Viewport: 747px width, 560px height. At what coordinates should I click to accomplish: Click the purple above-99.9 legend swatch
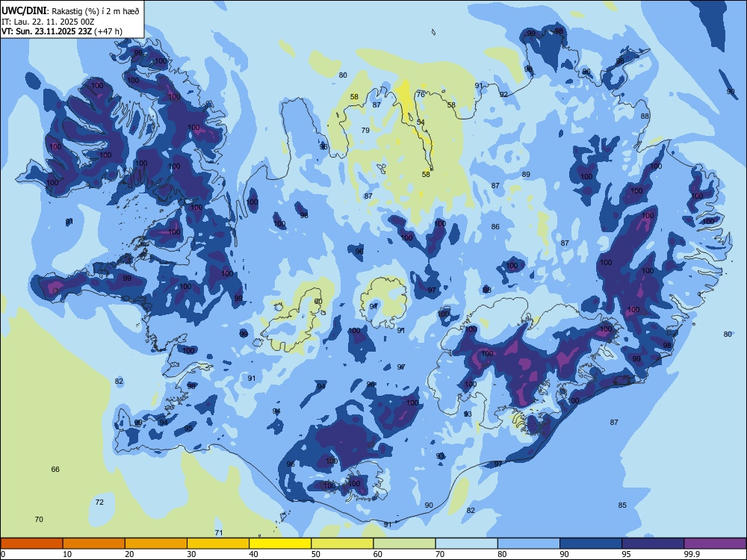pos(716,544)
